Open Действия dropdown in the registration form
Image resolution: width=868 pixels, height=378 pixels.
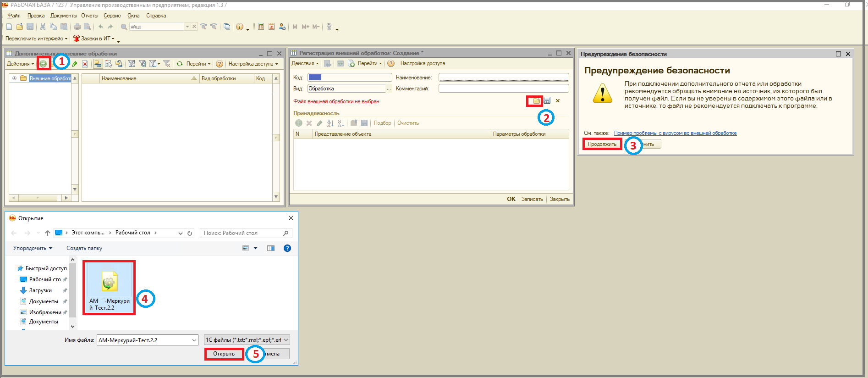[x=305, y=63]
